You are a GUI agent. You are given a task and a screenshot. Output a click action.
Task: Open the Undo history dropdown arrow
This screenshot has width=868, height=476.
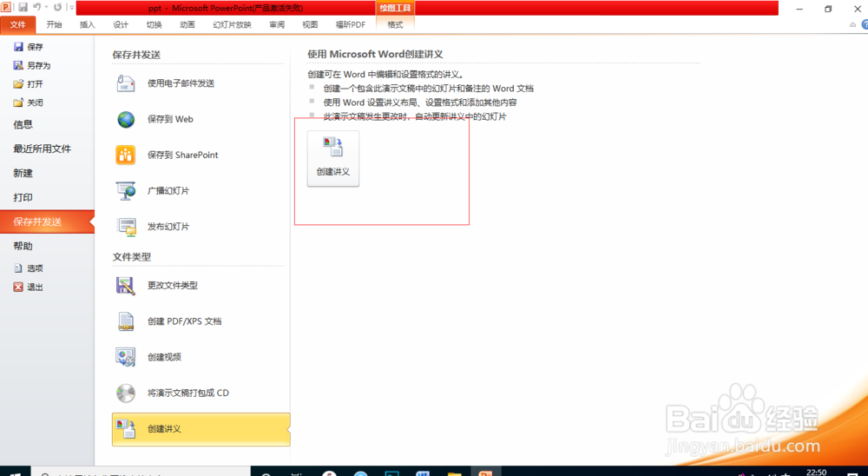(45, 8)
